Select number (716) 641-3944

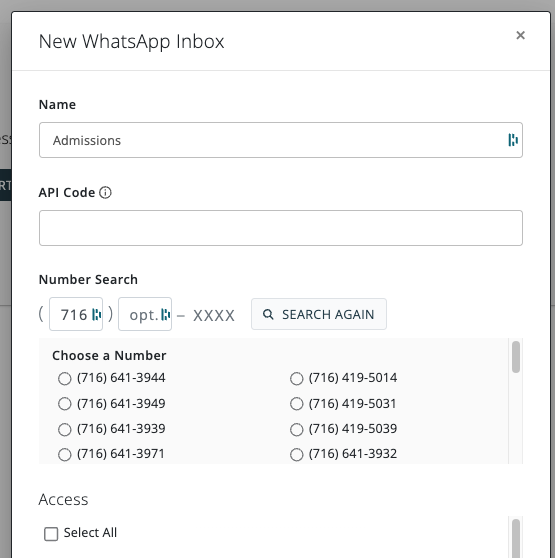(64, 378)
